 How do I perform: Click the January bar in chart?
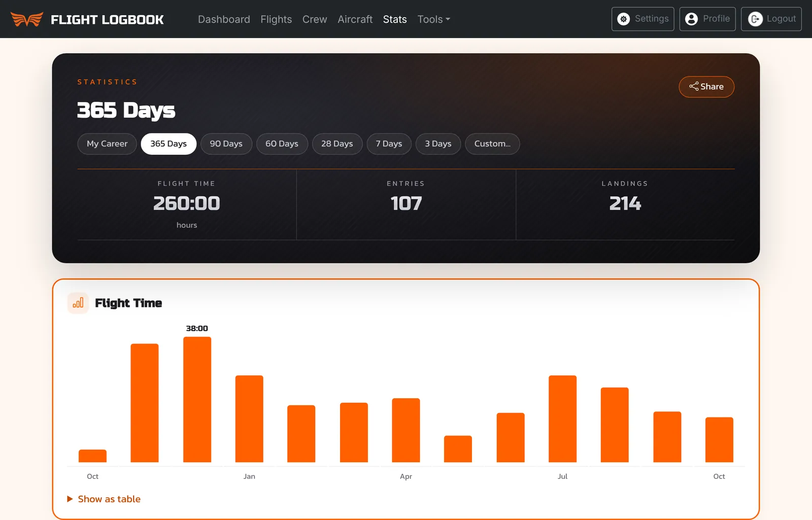coord(249,419)
